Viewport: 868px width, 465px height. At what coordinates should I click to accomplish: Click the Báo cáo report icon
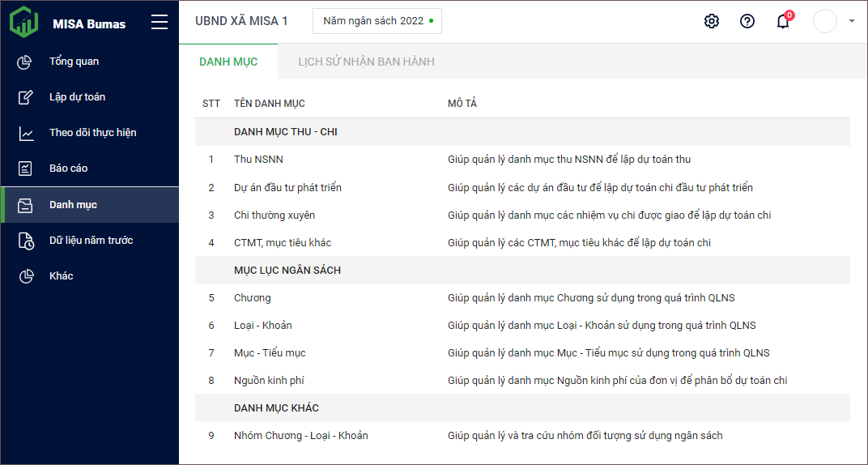(x=25, y=169)
